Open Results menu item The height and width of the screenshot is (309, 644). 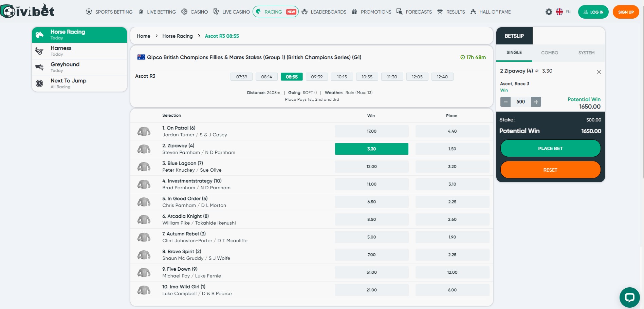(x=451, y=12)
